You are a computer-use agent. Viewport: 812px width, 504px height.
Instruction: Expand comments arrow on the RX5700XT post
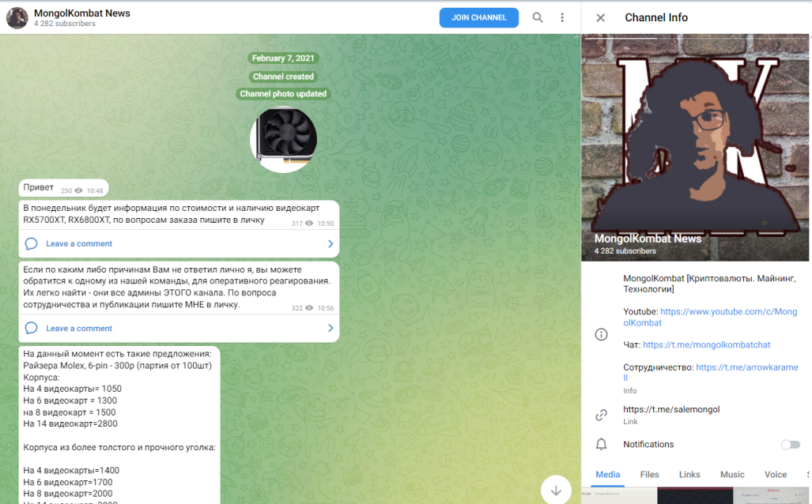[330, 244]
